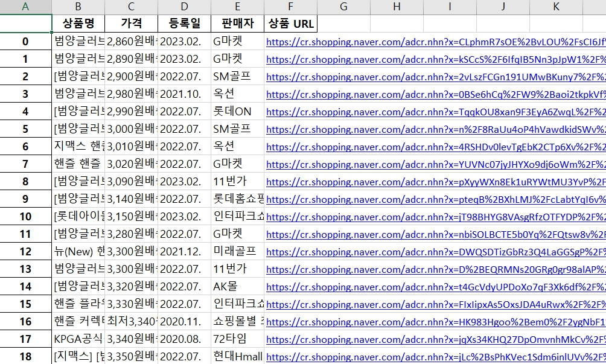Select column D header
The image size is (606, 364).
point(184,7)
